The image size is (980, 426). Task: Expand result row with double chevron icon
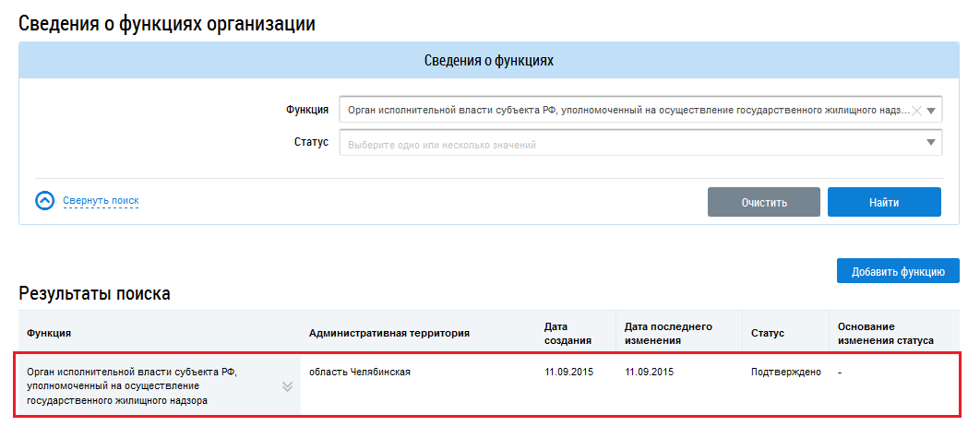point(287,386)
